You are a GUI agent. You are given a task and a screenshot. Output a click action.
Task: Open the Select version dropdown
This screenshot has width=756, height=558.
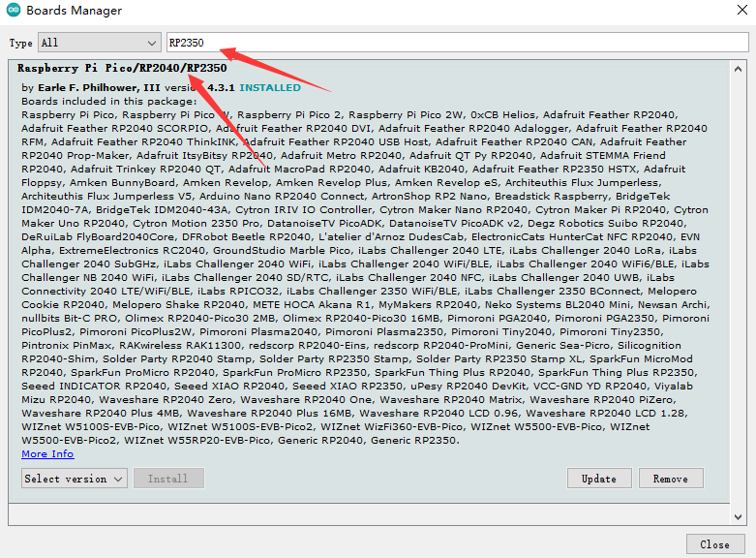pos(75,479)
